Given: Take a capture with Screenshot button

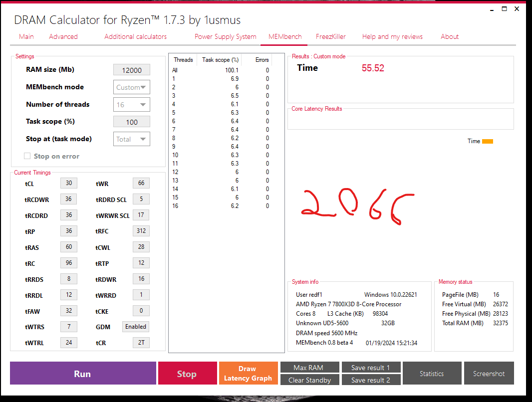Looking at the screenshot, I should click(x=489, y=373).
